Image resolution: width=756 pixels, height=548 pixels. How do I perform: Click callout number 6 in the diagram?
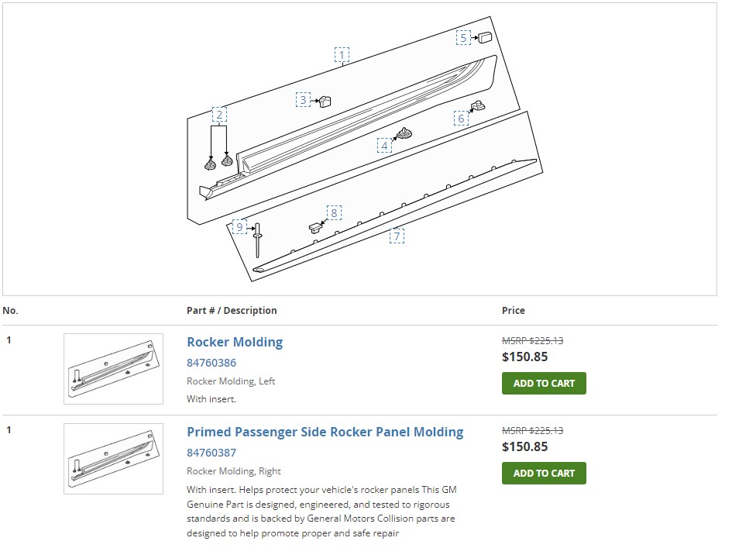point(461,118)
